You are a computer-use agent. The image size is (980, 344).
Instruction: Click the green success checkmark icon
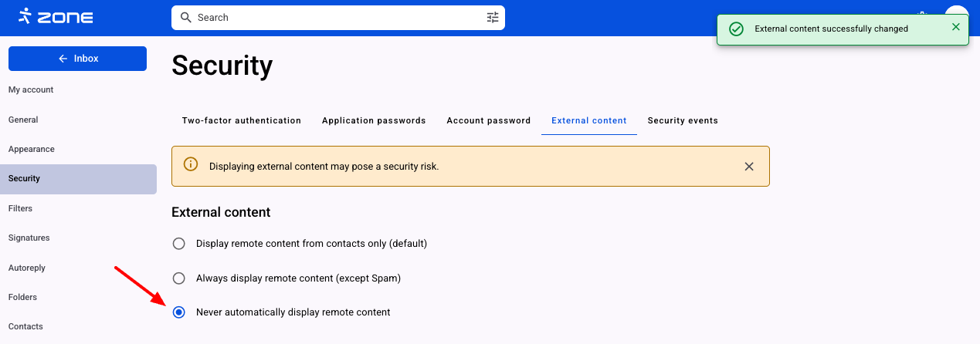pyautogui.click(x=736, y=29)
